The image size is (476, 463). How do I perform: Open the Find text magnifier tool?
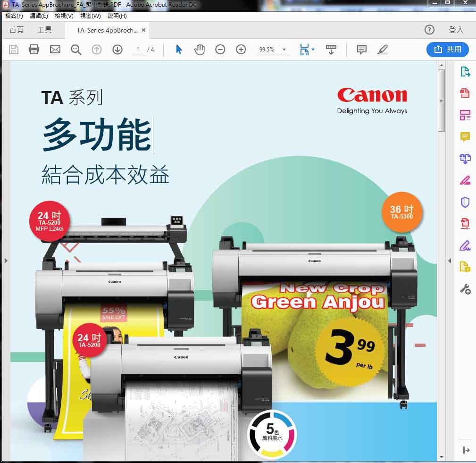coord(76,50)
